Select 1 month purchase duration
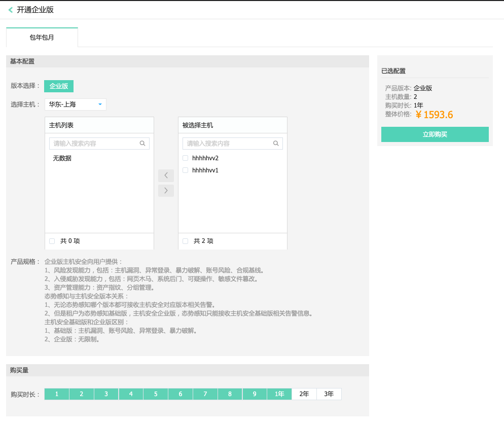Screen dimensions: 504x424 [x=56, y=394]
